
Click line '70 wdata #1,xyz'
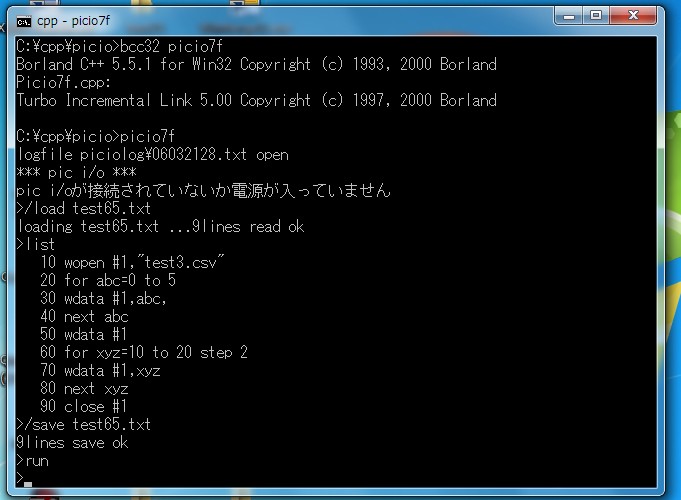100,371
